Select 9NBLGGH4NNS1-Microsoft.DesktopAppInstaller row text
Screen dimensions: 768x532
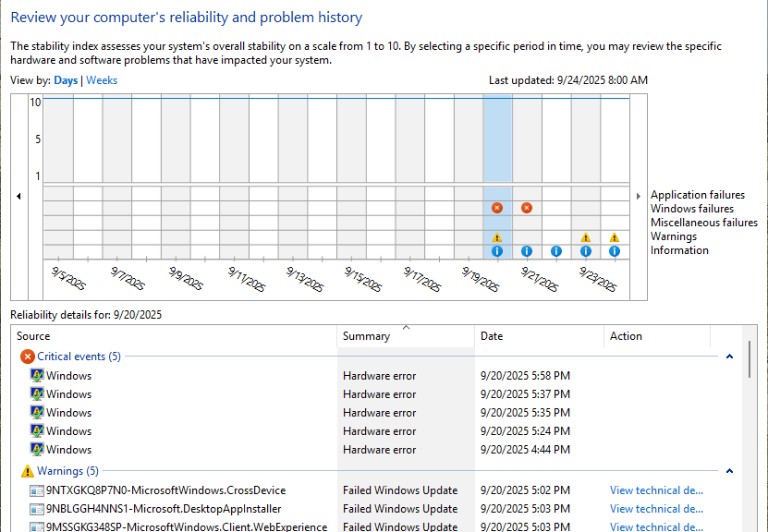point(164,509)
